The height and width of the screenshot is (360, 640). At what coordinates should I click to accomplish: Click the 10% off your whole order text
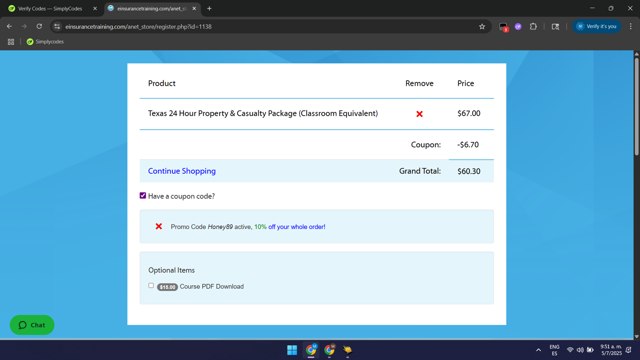[x=290, y=227]
